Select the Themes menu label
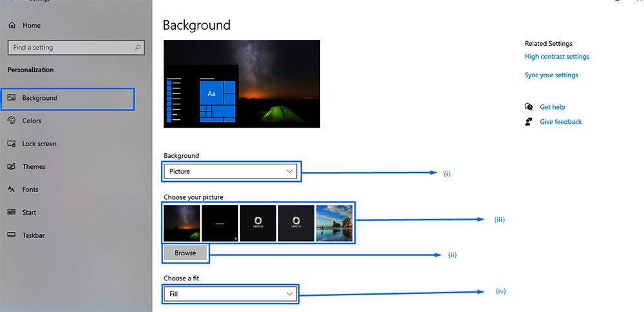The image size is (644, 312). click(34, 166)
